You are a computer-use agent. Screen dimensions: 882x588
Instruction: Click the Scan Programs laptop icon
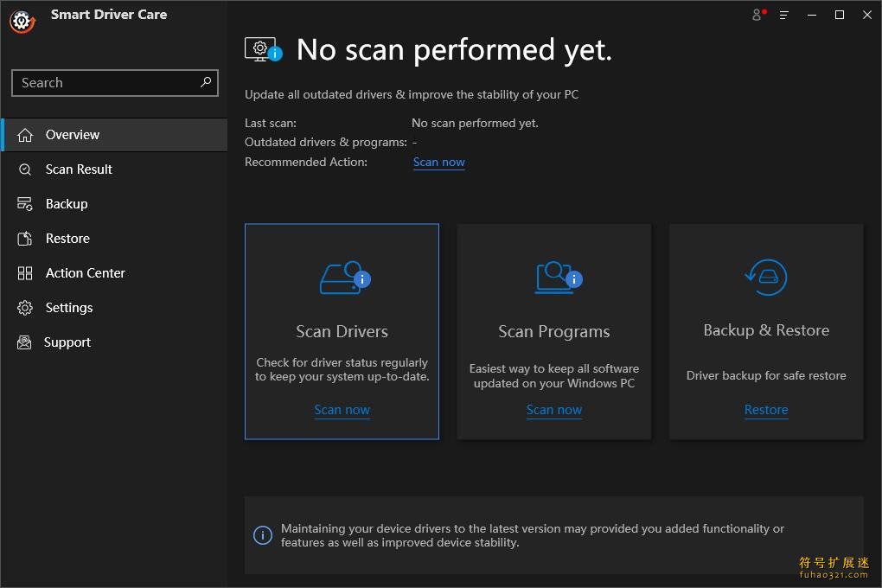click(558, 278)
